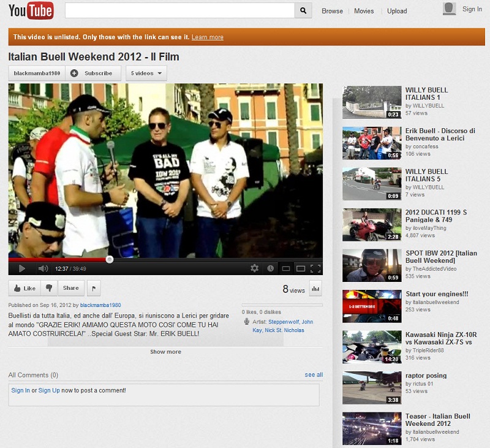490x448 pixels.
Task: Subscribe to blackmamba1980 channel
Action: point(93,73)
